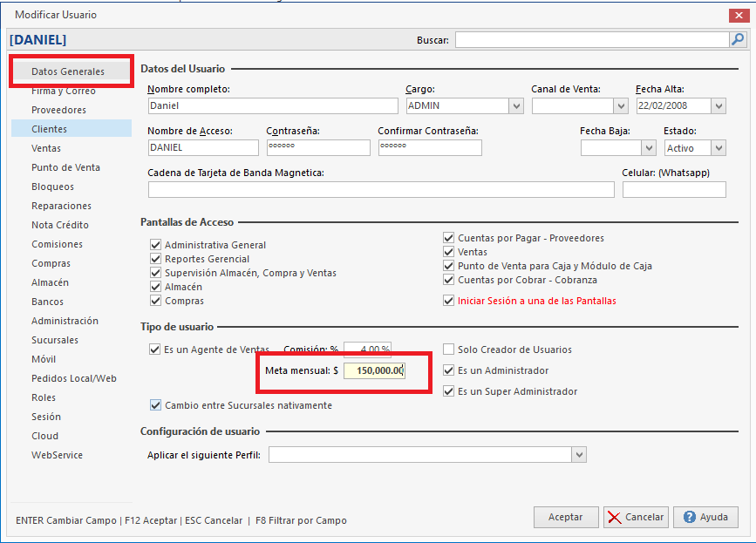
Task: Open the Bloqueos section
Action: [72, 187]
